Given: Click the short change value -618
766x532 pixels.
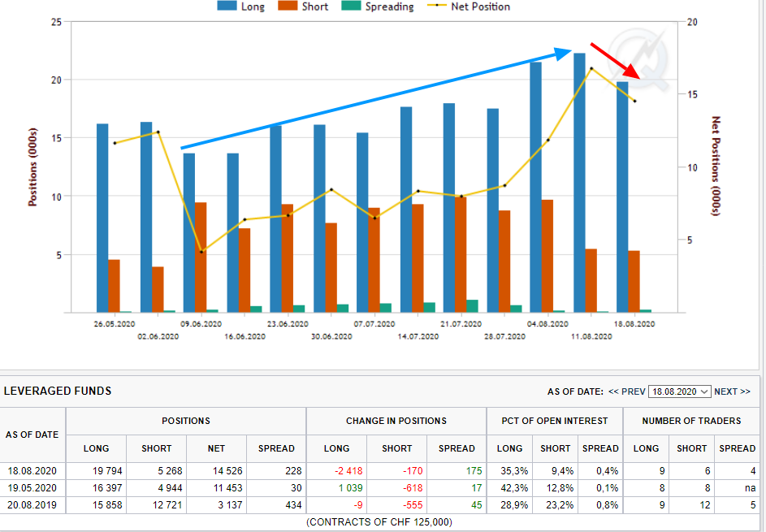Looking at the screenshot, I should (413, 488).
